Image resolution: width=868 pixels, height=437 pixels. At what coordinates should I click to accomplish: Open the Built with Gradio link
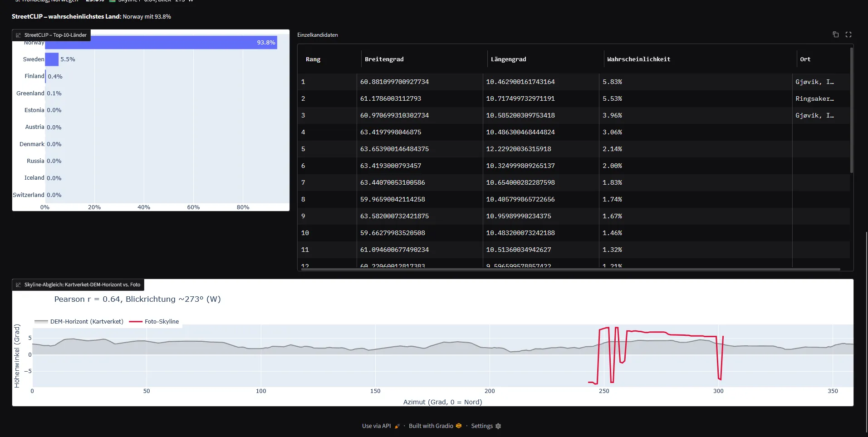(x=435, y=426)
